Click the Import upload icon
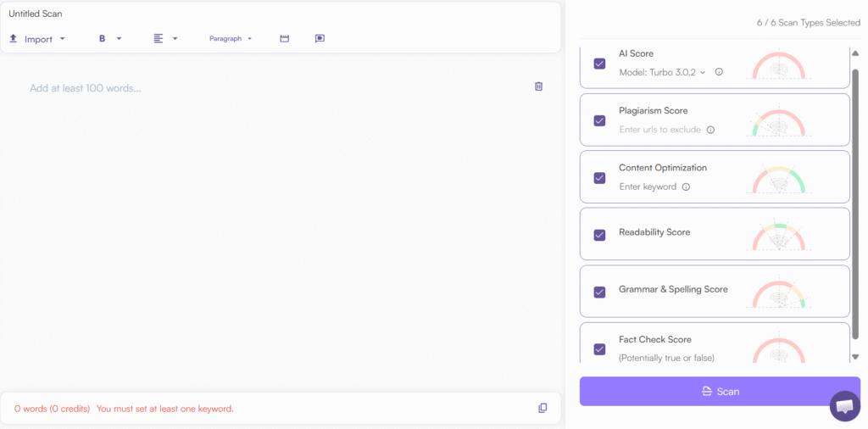The width and height of the screenshot is (868, 429). pos(14,39)
